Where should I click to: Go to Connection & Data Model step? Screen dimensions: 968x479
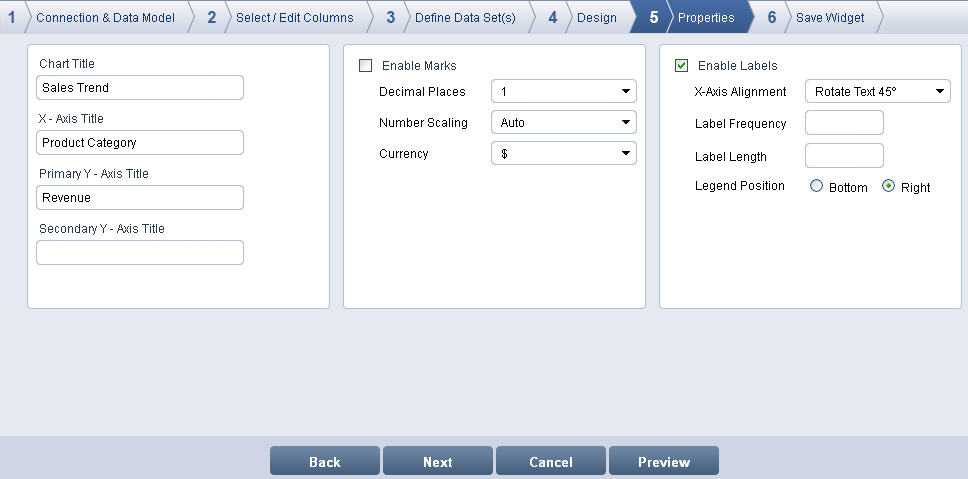point(104,17)
